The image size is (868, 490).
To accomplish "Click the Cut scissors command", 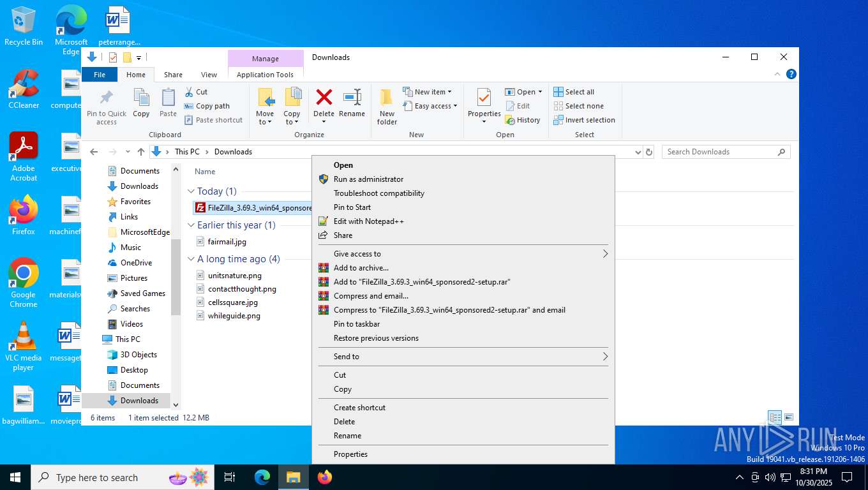I will tap(196, 92).
